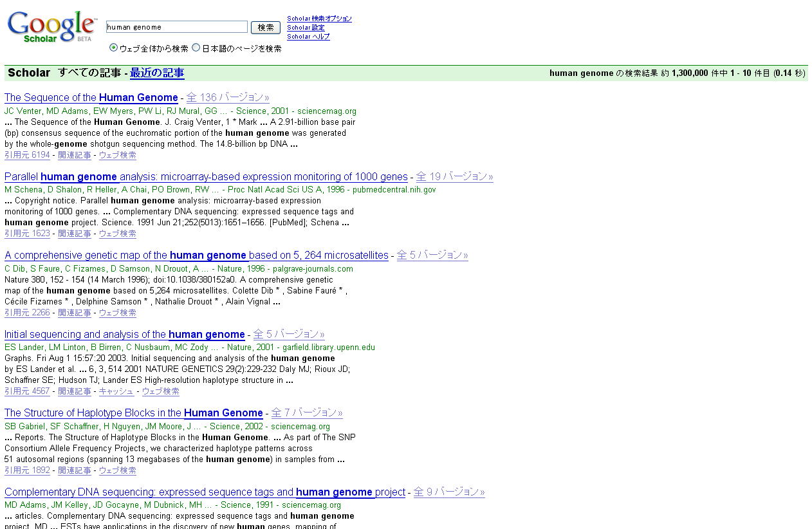Open 関連記事 for the Dib result
Viewport: 812px width, 529px height.
click(75, 313)
